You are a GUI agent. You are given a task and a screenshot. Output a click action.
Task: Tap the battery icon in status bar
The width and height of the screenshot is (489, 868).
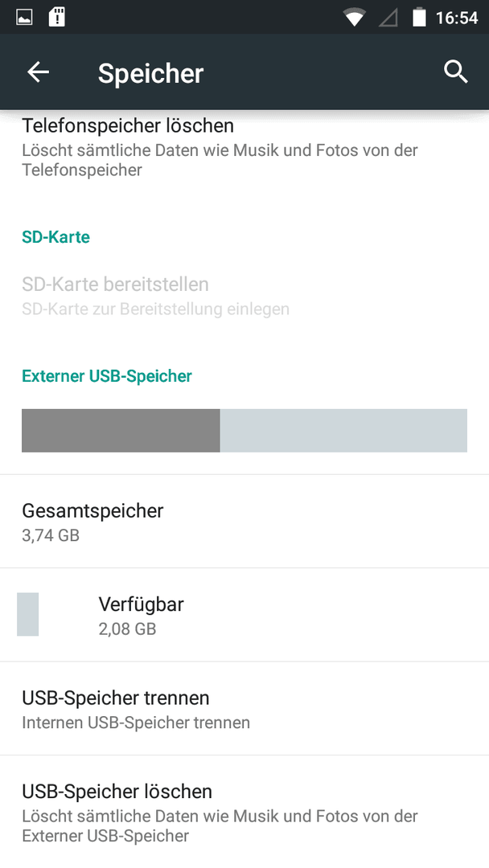(419, 17)
